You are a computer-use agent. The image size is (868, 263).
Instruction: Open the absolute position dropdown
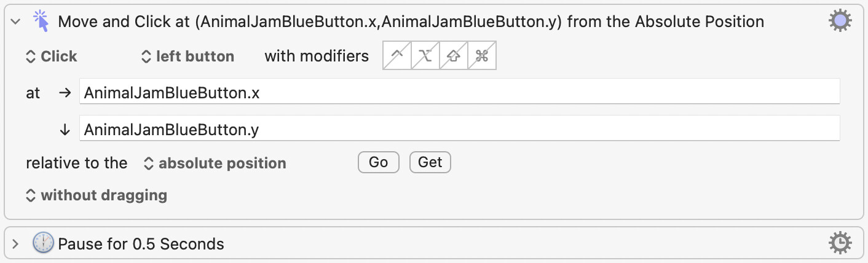tap(215, 163)
